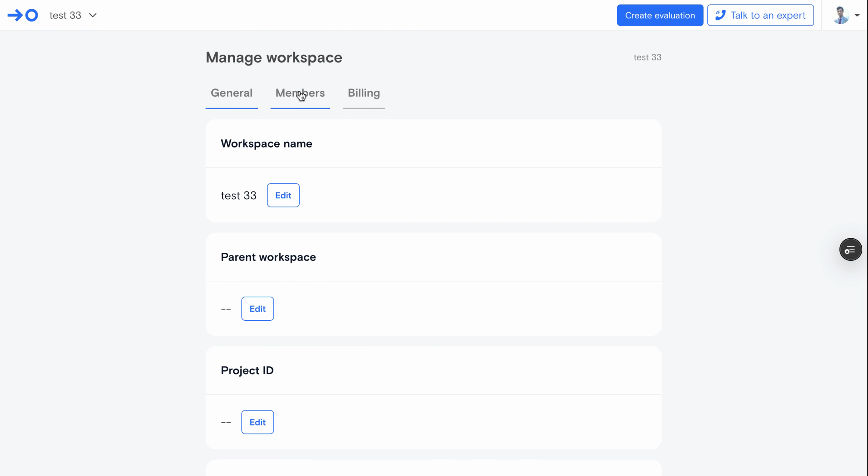Click the arrow-circle app logo
The height and width of the screenshot is (476, 868).
tap(23, 15)
